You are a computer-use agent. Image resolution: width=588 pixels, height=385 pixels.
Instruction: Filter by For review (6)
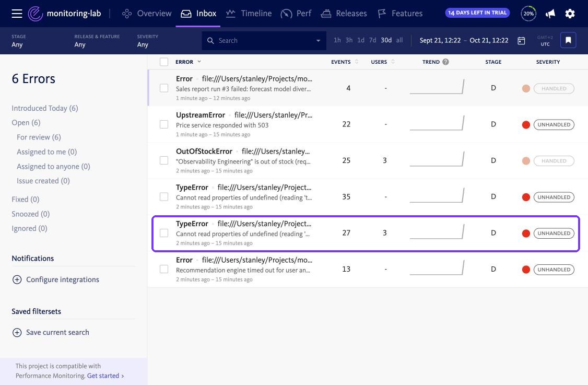(39, 137)
